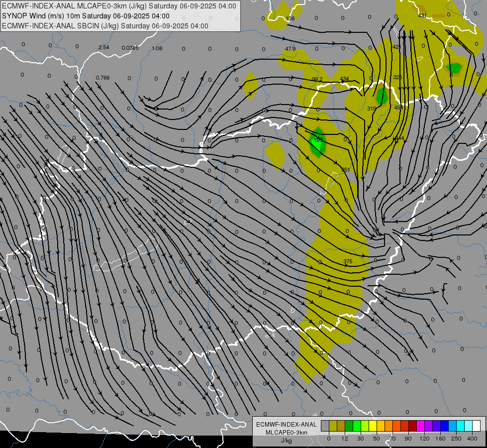Screen dimensions: 487x448
Task: Click the map value 0.0385
Action: click(130, 48)
